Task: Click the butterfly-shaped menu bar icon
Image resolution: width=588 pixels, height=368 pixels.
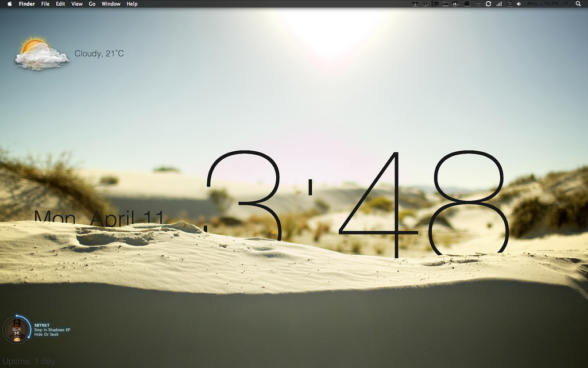Action: click(x=415, y=4)
